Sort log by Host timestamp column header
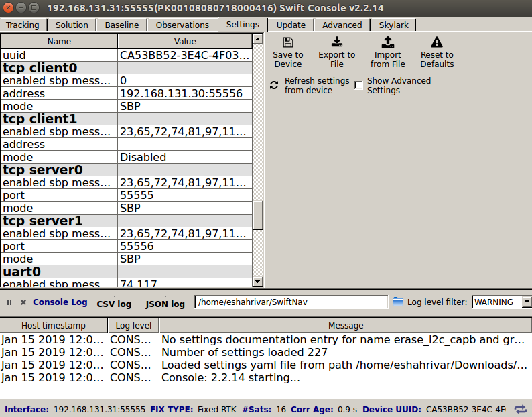 coord(54,325)
